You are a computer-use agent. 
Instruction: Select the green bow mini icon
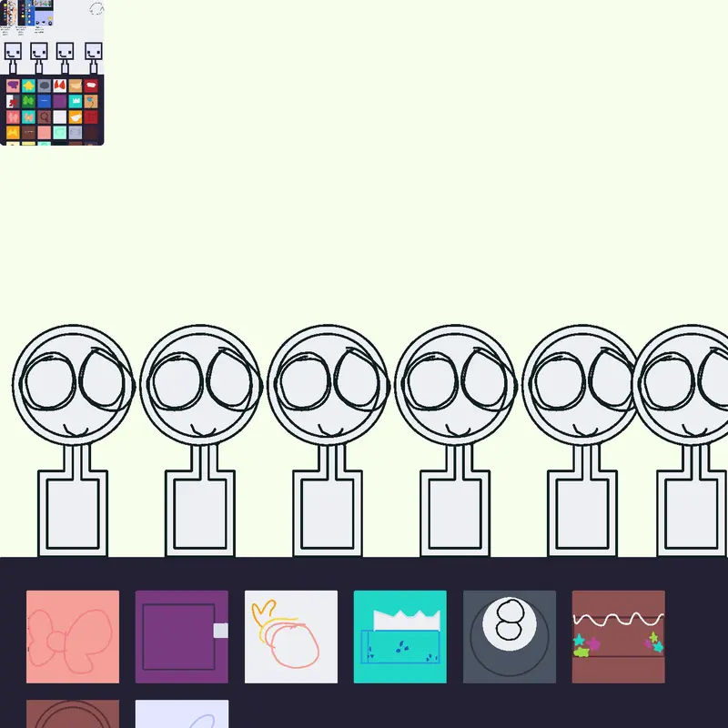(28, 101)
